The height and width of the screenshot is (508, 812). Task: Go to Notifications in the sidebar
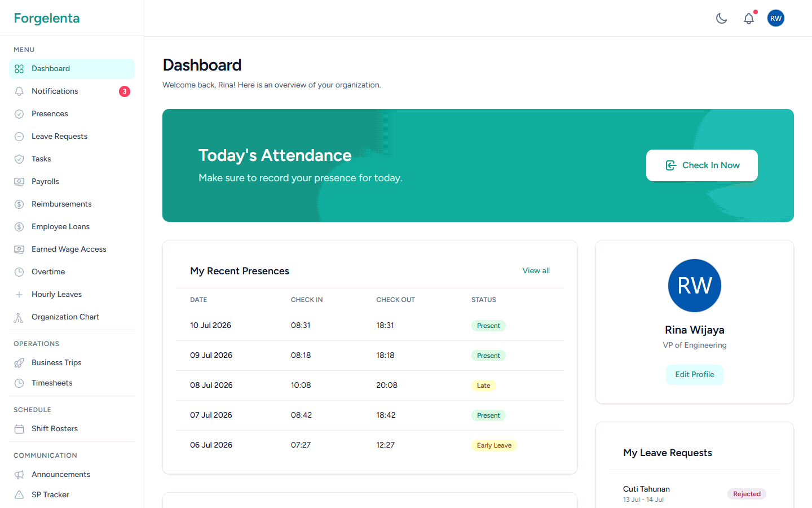coord(72,91)
